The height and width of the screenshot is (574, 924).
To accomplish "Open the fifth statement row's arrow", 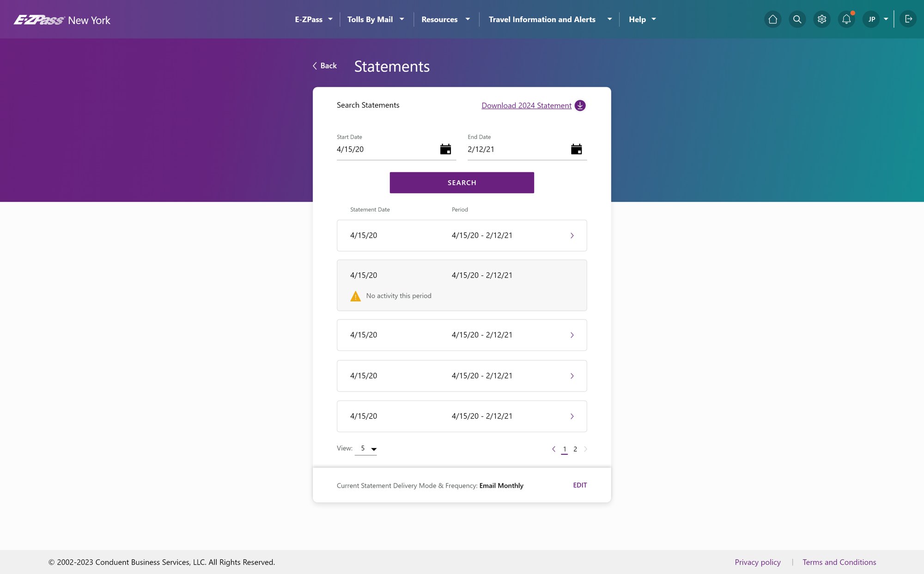I will [572, 417].
